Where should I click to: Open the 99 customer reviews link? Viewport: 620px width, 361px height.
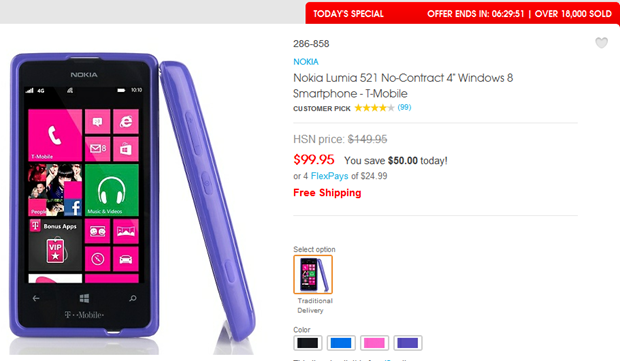tap(404, 107)
